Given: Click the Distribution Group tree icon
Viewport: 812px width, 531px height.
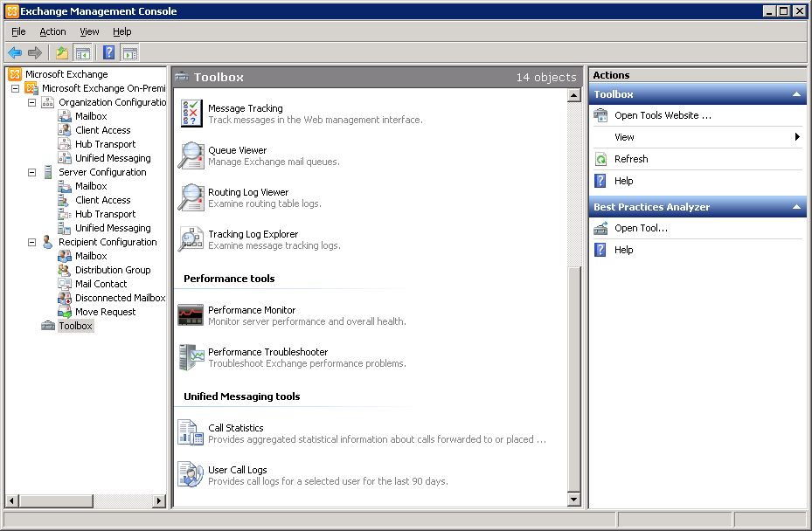Looking at the screenshot, I should (65, 270).
